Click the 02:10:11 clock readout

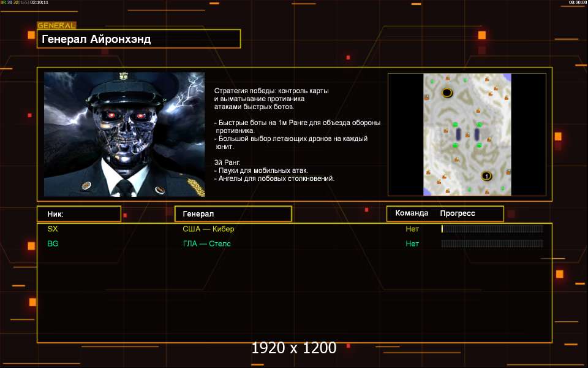(39, 2)
